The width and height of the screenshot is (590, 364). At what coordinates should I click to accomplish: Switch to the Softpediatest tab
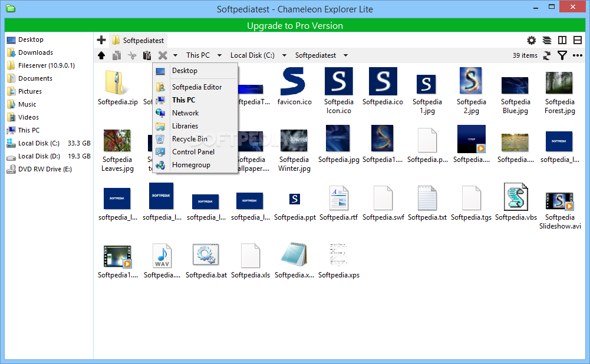138,40
